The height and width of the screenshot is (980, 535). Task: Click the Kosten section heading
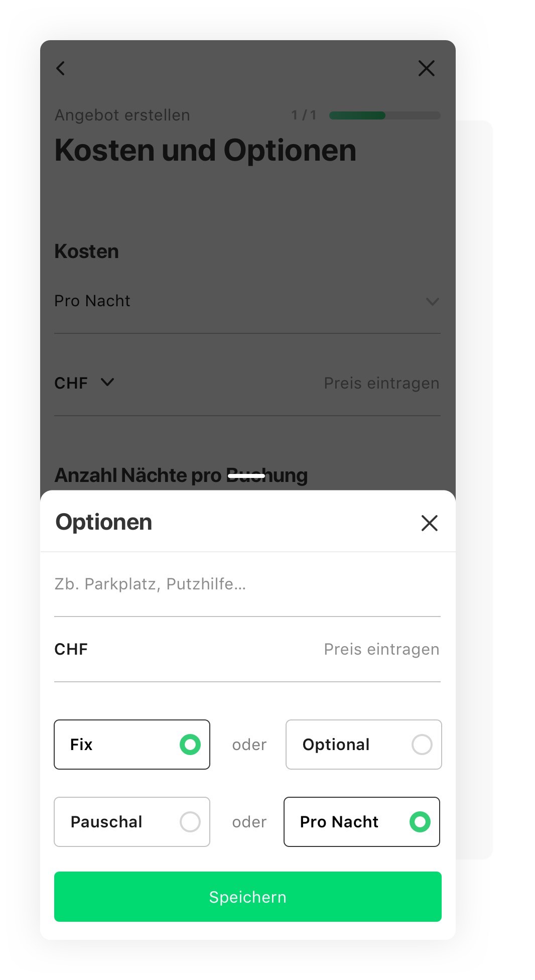pos(87,252)
